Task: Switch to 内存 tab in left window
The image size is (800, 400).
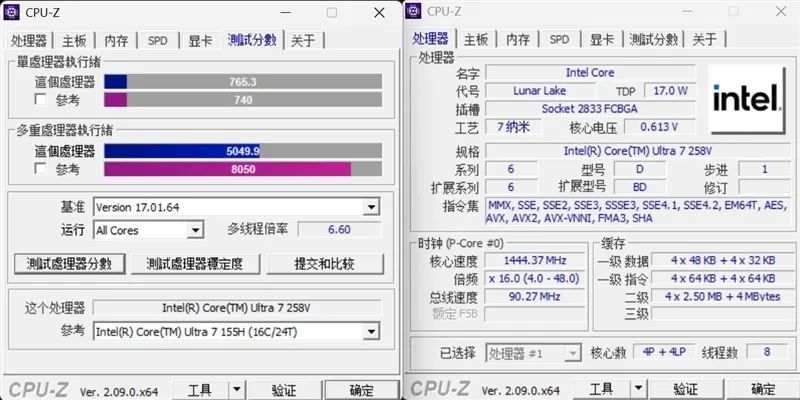Action: (116, 40)
